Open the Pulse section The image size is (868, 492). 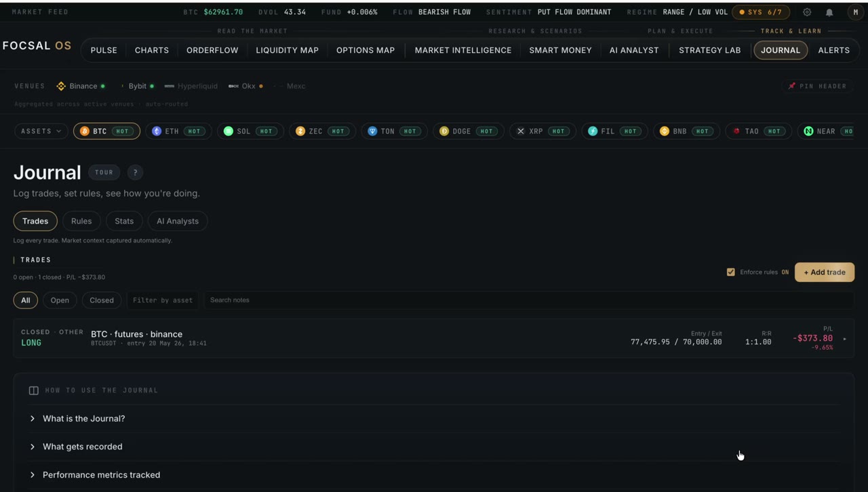click(x=104, y=50)
